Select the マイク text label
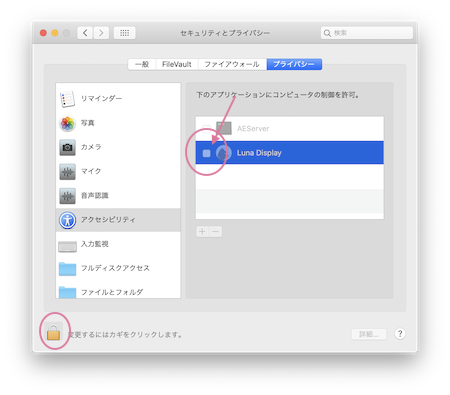This screenshot has height=395, width=450. tap(91, 171)
